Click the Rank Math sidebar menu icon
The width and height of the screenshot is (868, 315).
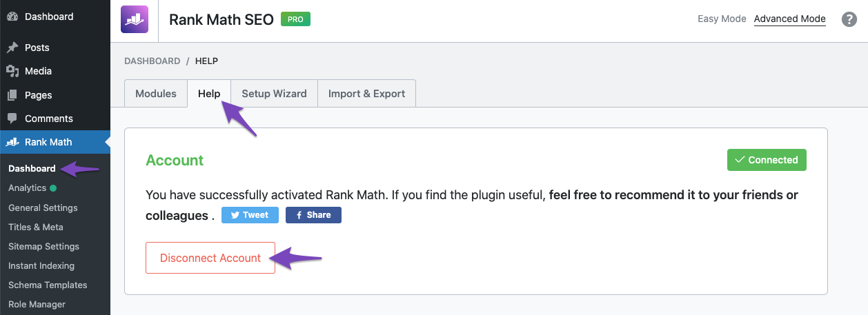(12, 142)
